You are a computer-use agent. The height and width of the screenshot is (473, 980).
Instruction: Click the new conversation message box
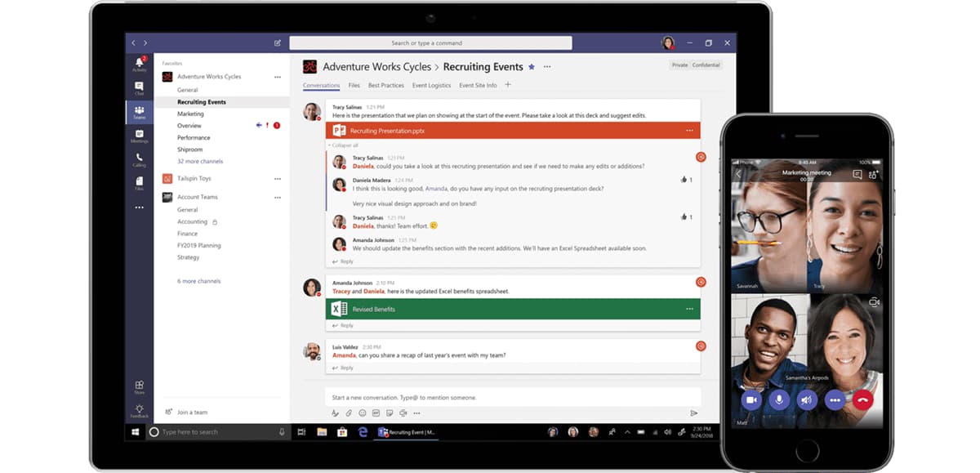click(x=513, y=397)
